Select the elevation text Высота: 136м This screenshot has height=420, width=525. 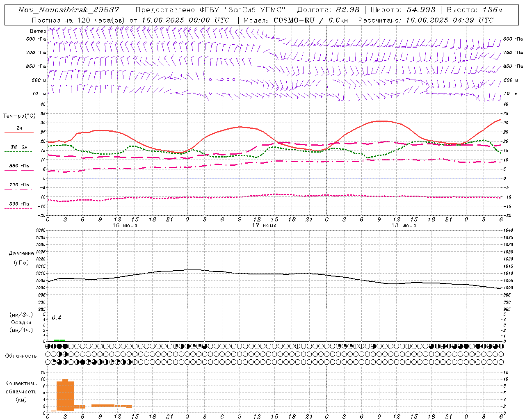click(x=475, y=10)
